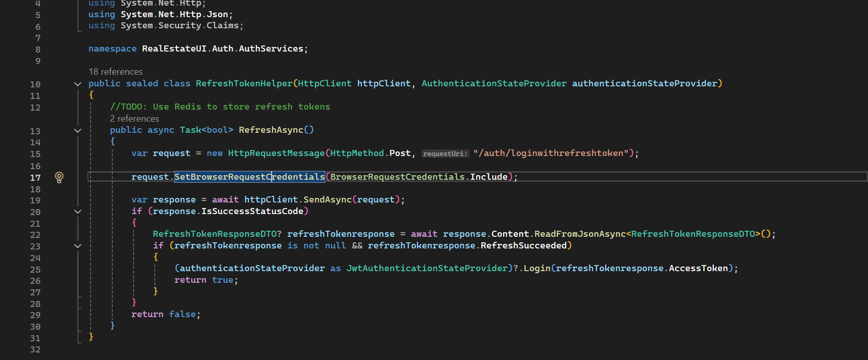Viewport: 868px width, 360px height.
Task: Click line number 17 in the gutter
Action: pyautogui.click(x=35, y=177)
